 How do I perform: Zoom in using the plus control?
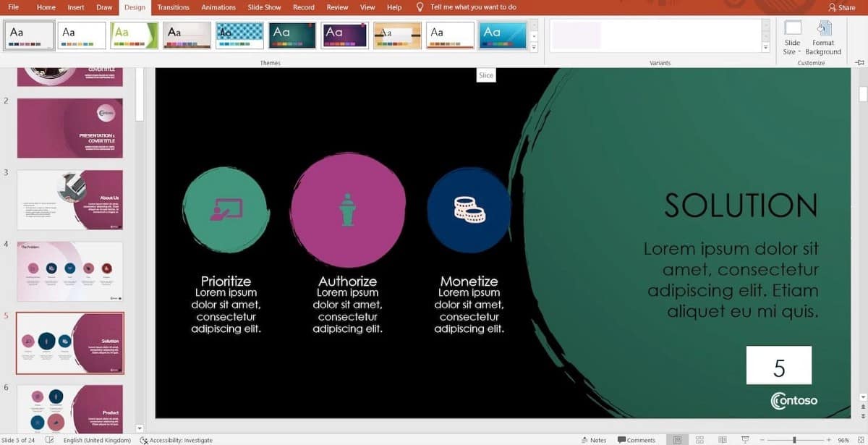[x=828, y=439]
